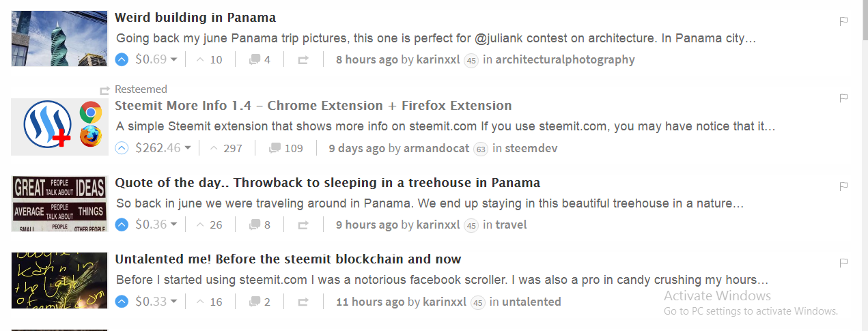The width and height of the screenshot is (868, 331).
Task: Flag the Steemit More Info post
Action: 843,98
